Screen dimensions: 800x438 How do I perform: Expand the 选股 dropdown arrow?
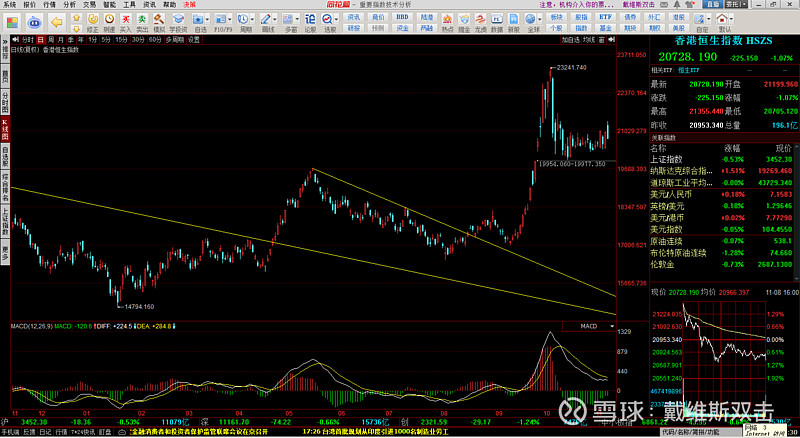click(x=336, y=19)
